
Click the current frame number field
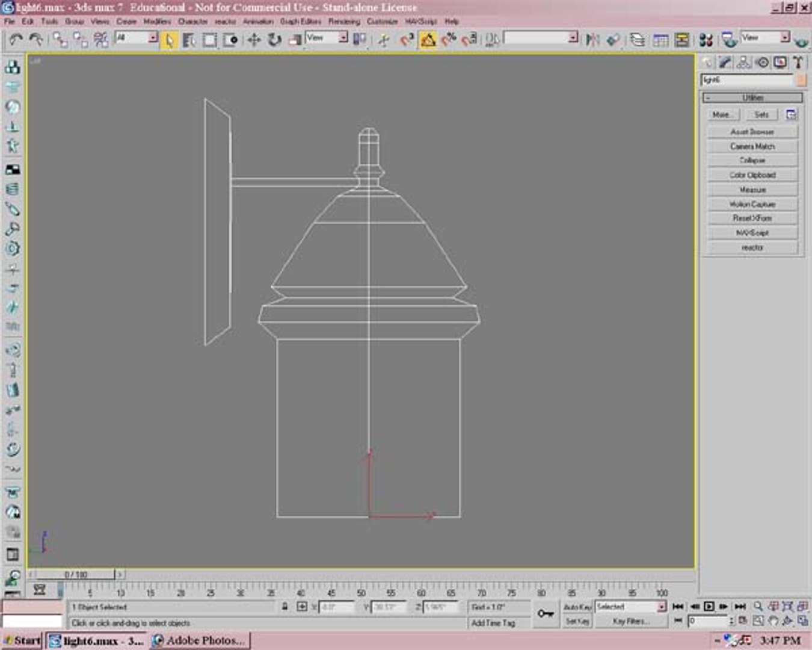point(709,621)
